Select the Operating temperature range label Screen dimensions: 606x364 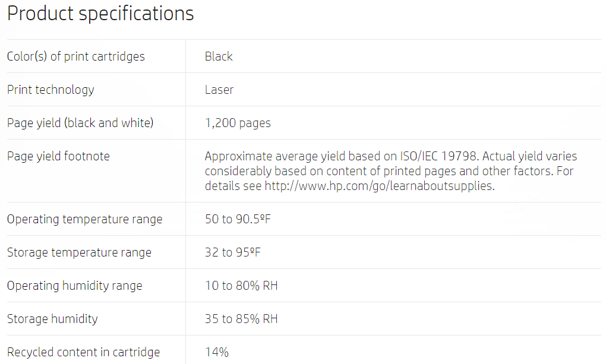point(84,219)
